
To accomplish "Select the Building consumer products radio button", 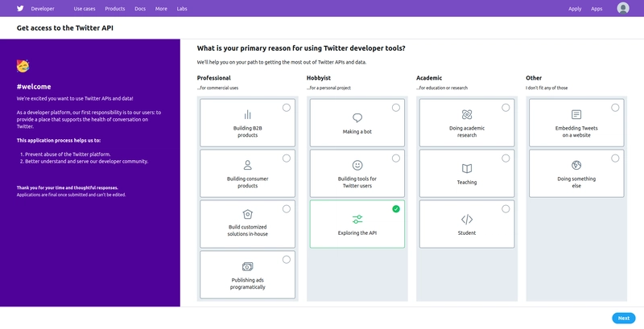I will point(287,158).
